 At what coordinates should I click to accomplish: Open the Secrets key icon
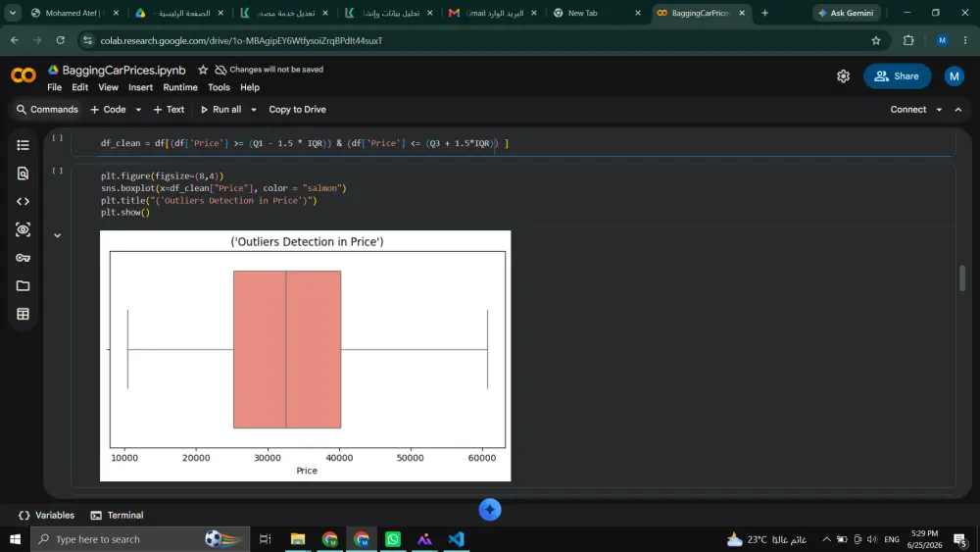click(24, 258)
